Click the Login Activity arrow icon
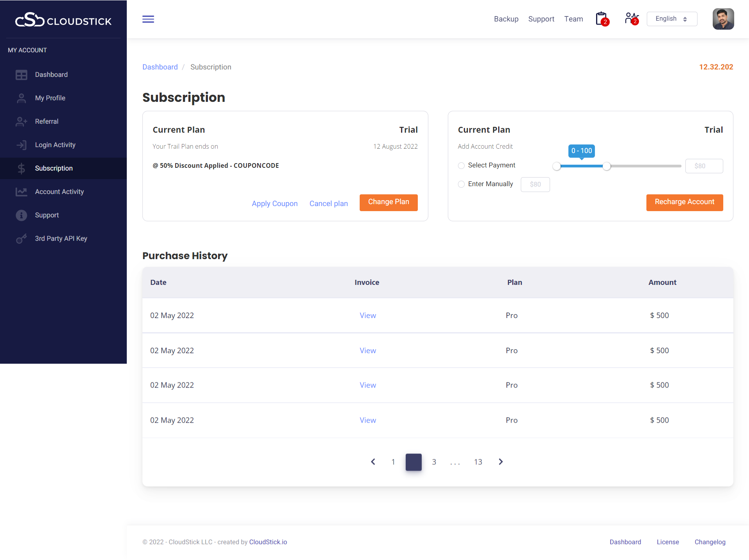The height and width of the screenshot is (560, 749). (x=21, y=145)
